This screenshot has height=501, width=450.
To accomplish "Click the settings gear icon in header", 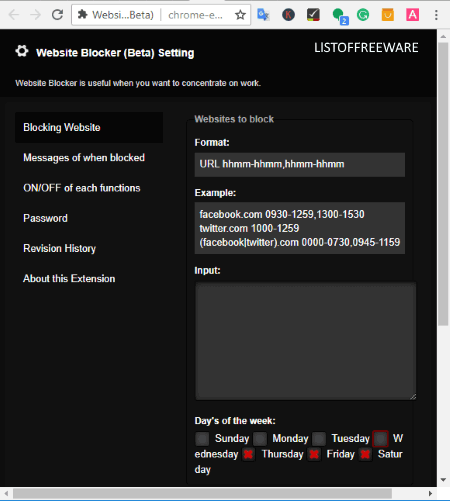I will coord(22,51).
